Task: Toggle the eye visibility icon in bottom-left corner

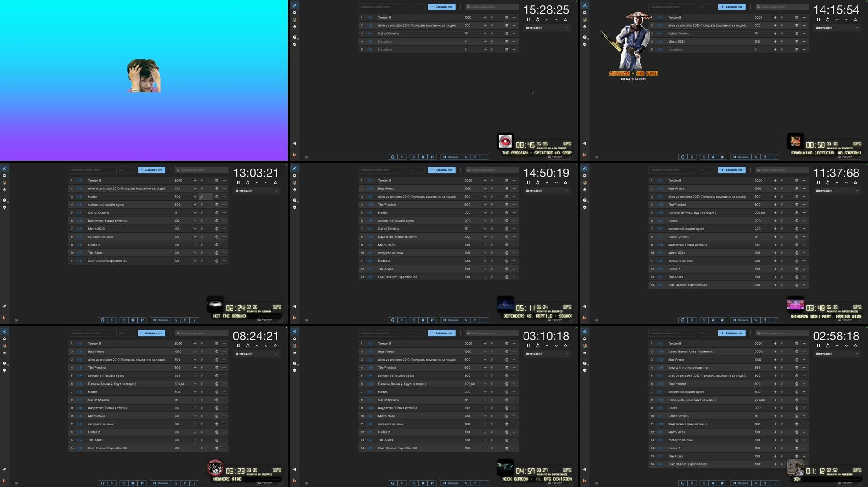Action: click(16, 320)
